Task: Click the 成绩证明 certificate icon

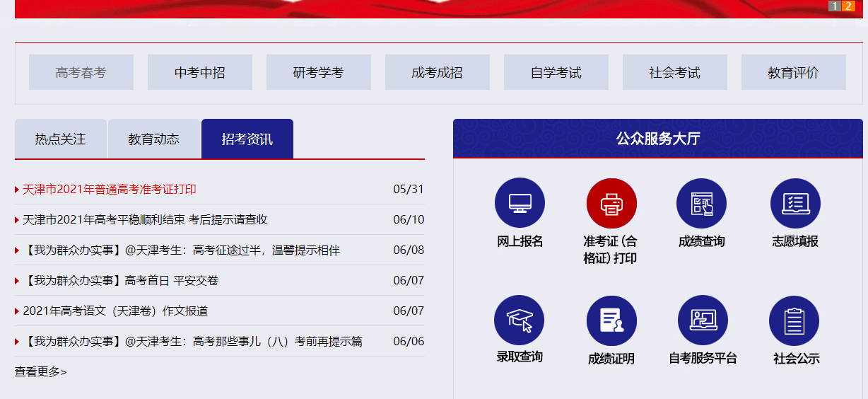Action: 611,320
